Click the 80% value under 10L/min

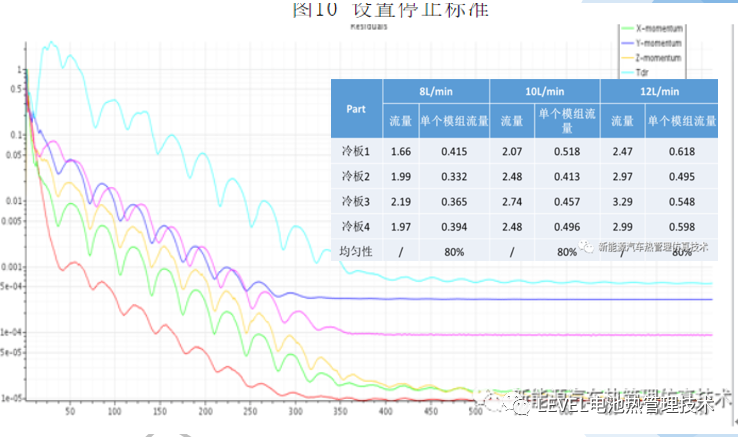tap(567, 252)
